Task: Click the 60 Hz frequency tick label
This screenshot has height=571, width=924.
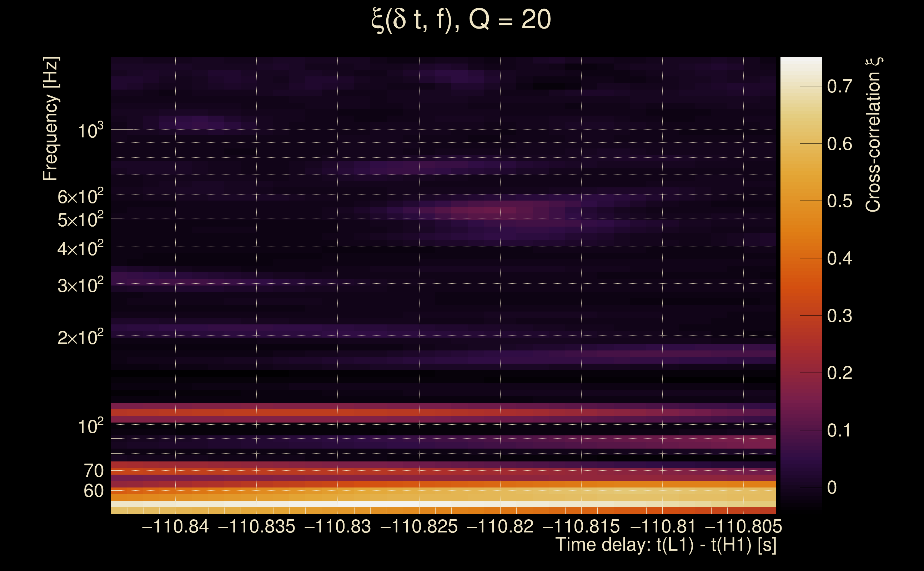Action: pyautogui.click(x=93, y=491)
